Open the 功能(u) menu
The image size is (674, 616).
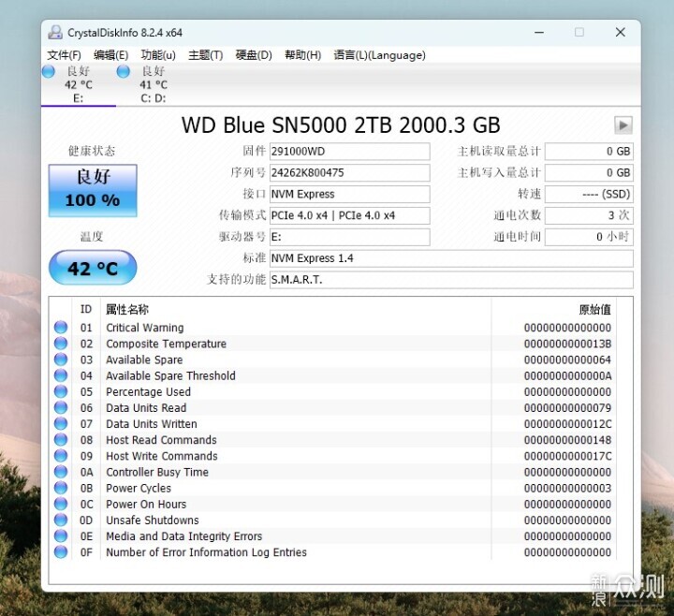pos(158,55)
